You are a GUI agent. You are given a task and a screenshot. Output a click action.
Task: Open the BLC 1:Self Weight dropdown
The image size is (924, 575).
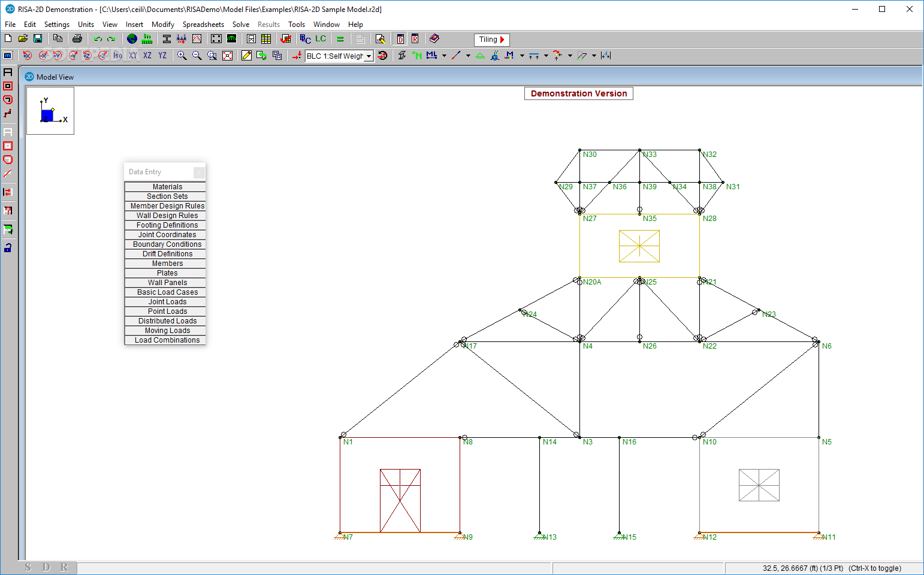coord(369,56)
